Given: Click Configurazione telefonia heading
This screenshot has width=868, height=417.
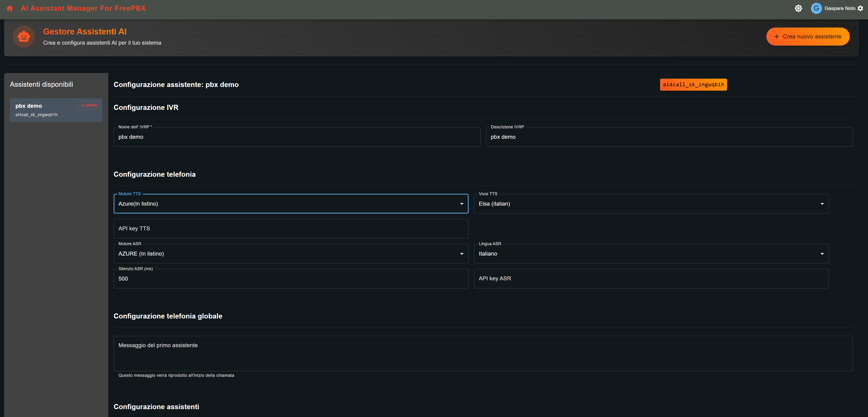Looking at the screenshot, I should tap(154, 174).
